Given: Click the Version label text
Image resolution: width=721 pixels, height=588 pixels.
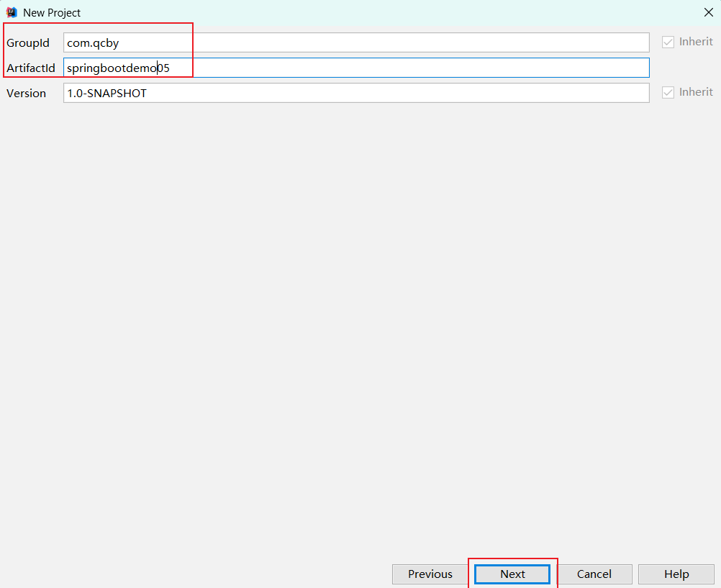Looking at the screenshot, I should click(x=26, y=94).
